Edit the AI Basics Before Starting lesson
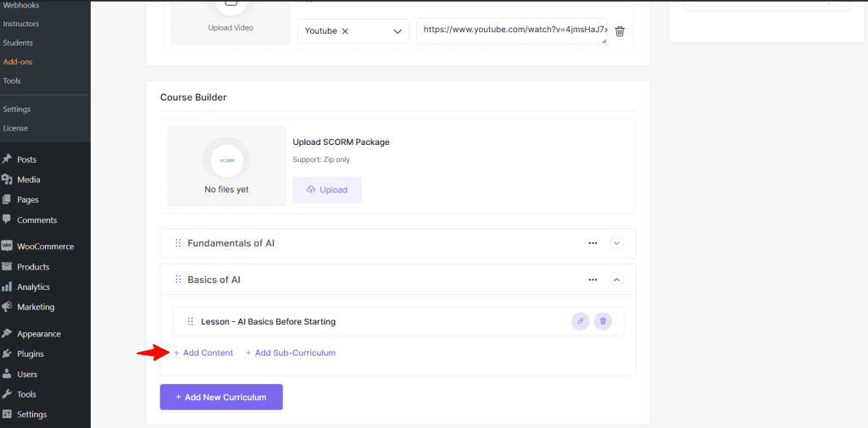This screenshot has height=428, width=868. pyautogui.click(x=580, y=321)
